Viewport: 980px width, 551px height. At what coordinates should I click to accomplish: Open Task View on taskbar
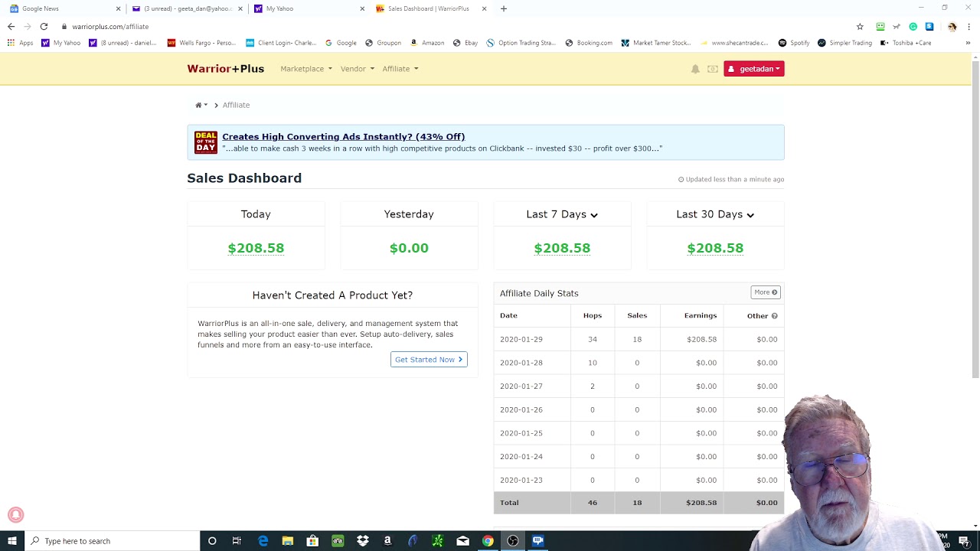(237, 541)
